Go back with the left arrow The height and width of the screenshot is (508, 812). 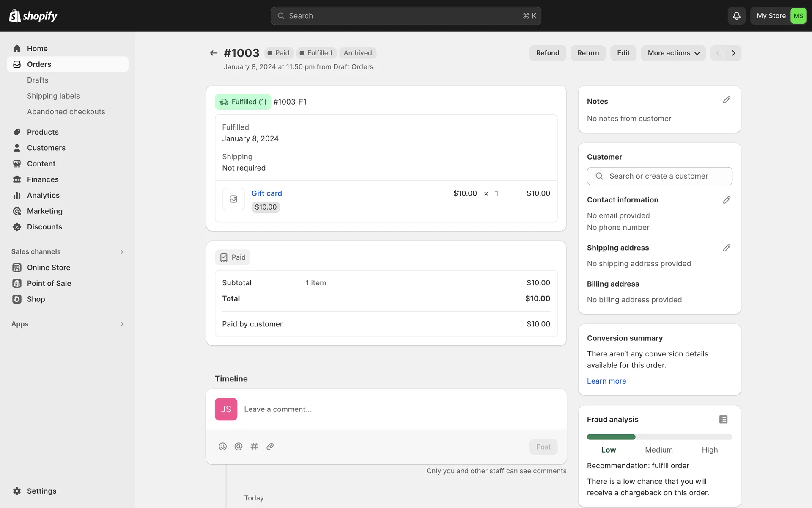coord(214,53)
